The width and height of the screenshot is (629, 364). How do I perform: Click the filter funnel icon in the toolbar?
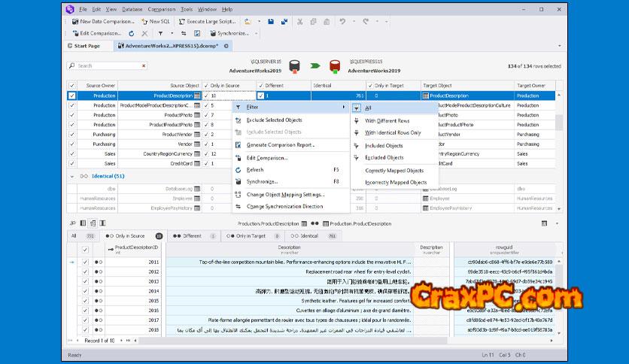pos(160,33)
